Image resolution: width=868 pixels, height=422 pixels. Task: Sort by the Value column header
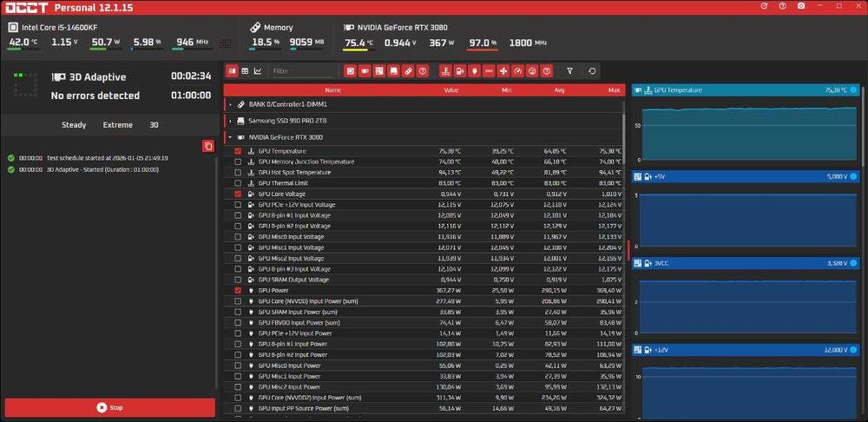[451, 89]
